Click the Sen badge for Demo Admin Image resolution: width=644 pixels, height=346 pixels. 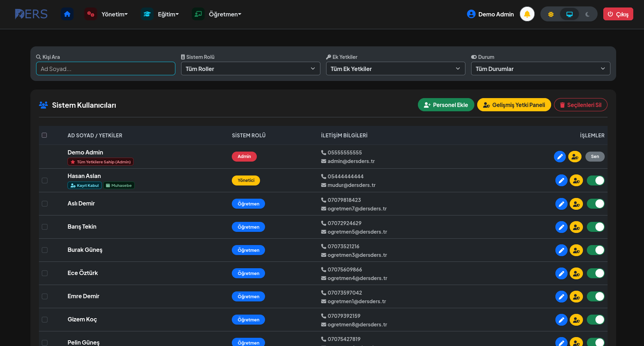coord(595,157)
